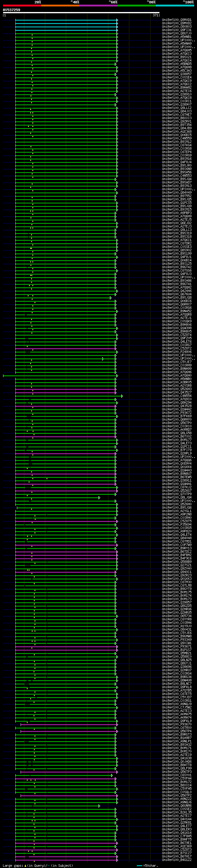Open hit UniRef100_Q8GTJ0

(x=177, y=33)
